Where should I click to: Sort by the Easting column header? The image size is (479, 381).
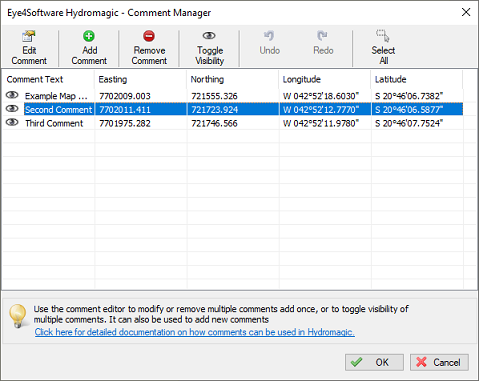click(x=140, y=79)
